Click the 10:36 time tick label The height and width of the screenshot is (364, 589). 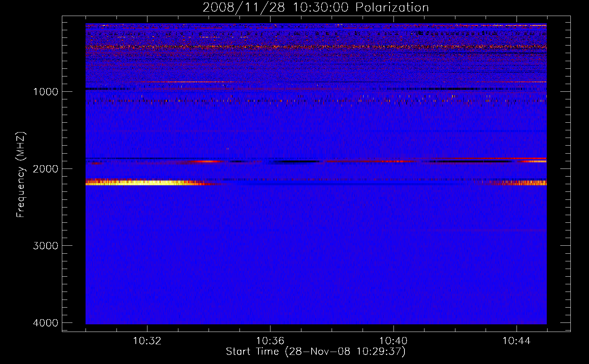click(x=270, y=341)
